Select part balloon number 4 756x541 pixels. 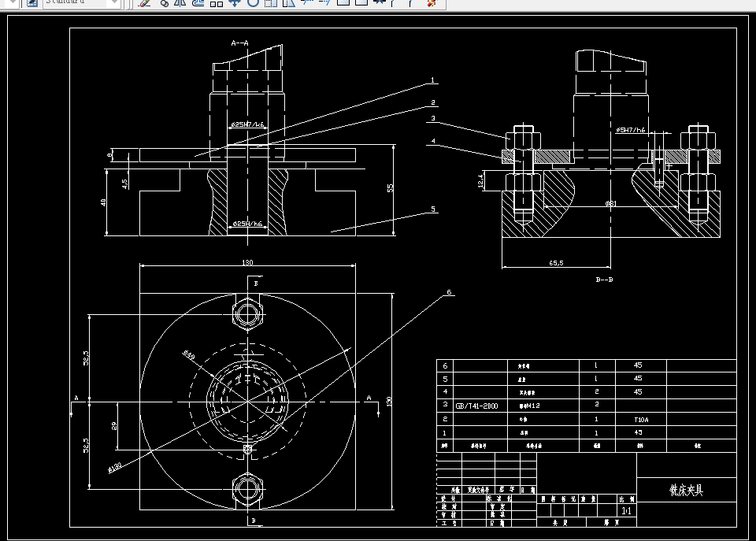pyautogui.click(x=433, y=141)
